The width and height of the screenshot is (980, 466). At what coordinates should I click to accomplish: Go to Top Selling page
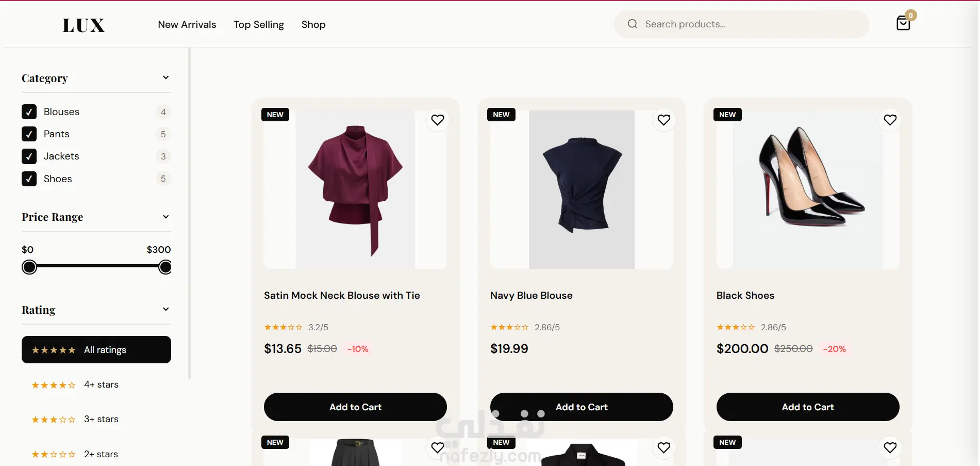pos(259,24)
